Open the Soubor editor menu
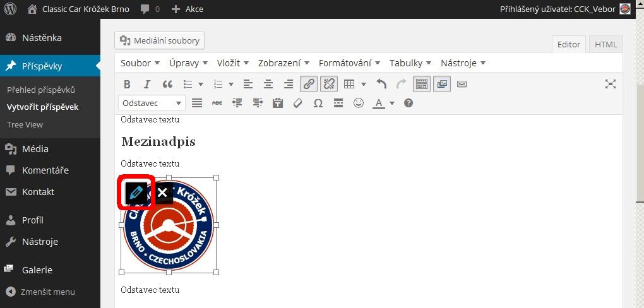644x308 pixels. point(140,63)
